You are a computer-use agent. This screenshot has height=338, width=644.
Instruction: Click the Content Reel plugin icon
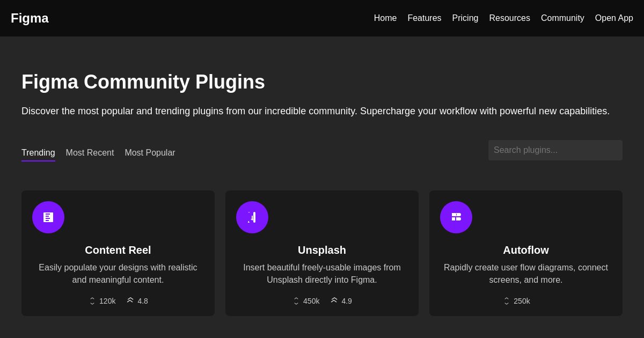point(48,217)
